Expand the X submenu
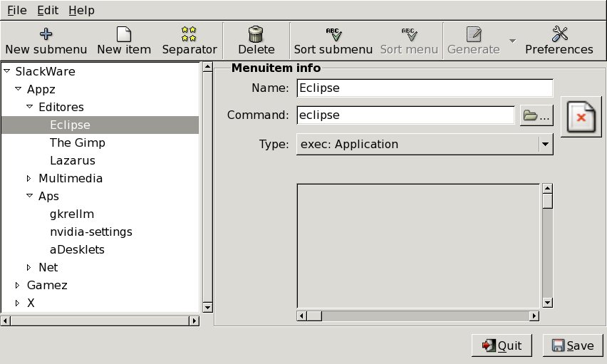 [17, 303]
